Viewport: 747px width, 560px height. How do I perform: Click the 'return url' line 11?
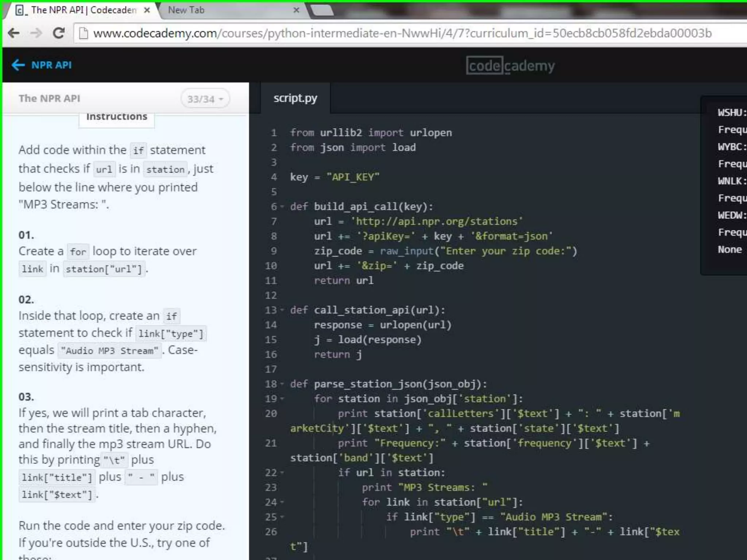(344, 281)
